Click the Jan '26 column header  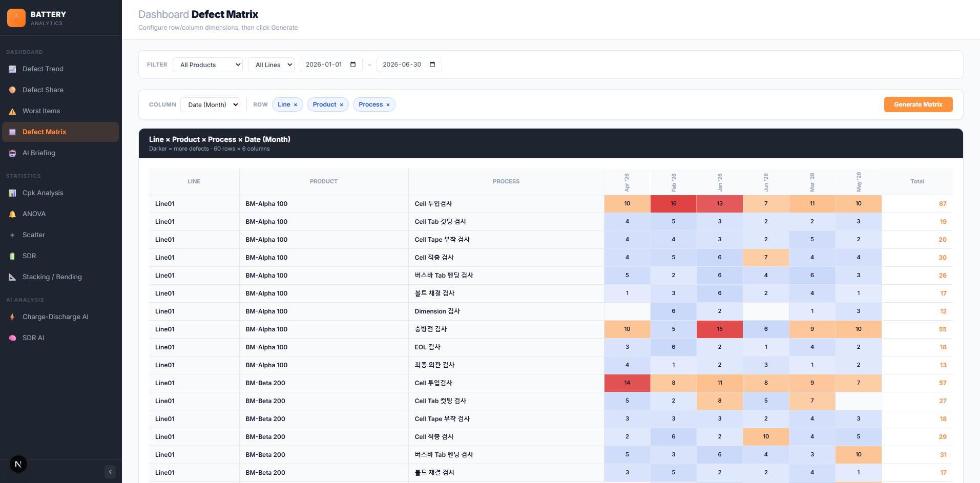720,182
